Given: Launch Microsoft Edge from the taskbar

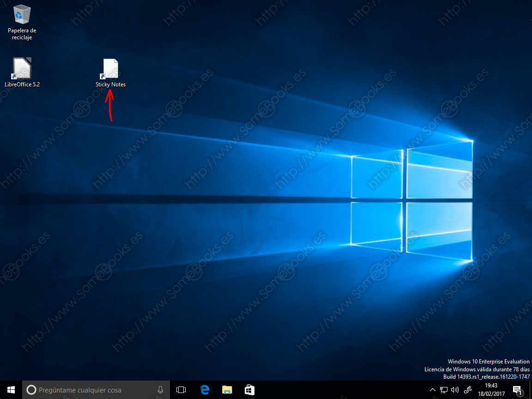Looking at the screenshot, I should [205, 390].
